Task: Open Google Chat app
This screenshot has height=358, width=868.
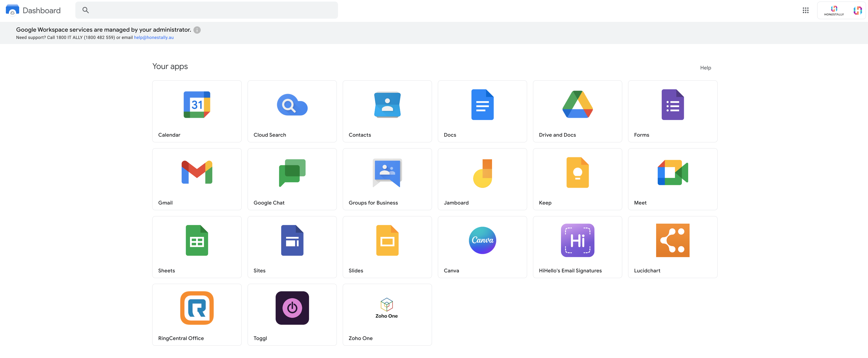Action: (292, 172)
